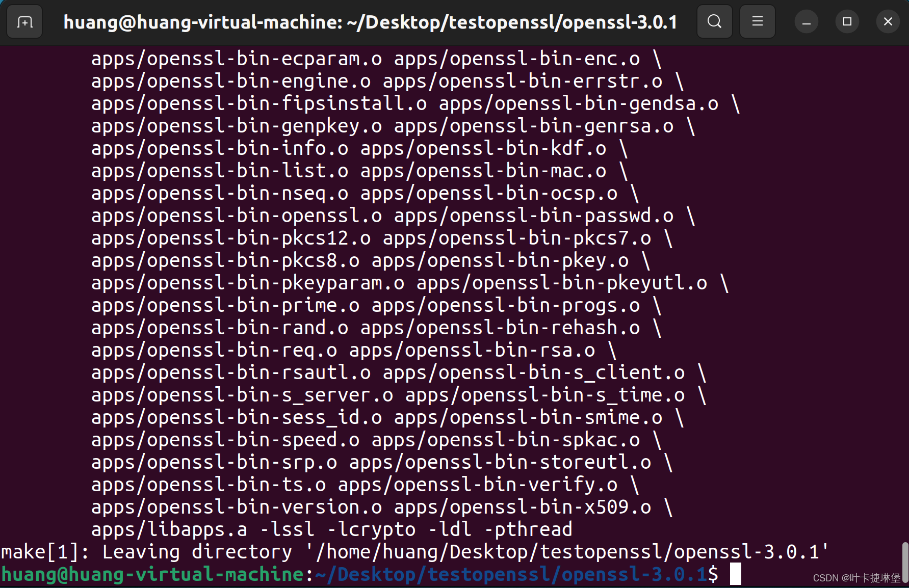The height and width of the screenshot is (588, 909).
Task: Open a new terminal tab
Action: click(24, 21)
